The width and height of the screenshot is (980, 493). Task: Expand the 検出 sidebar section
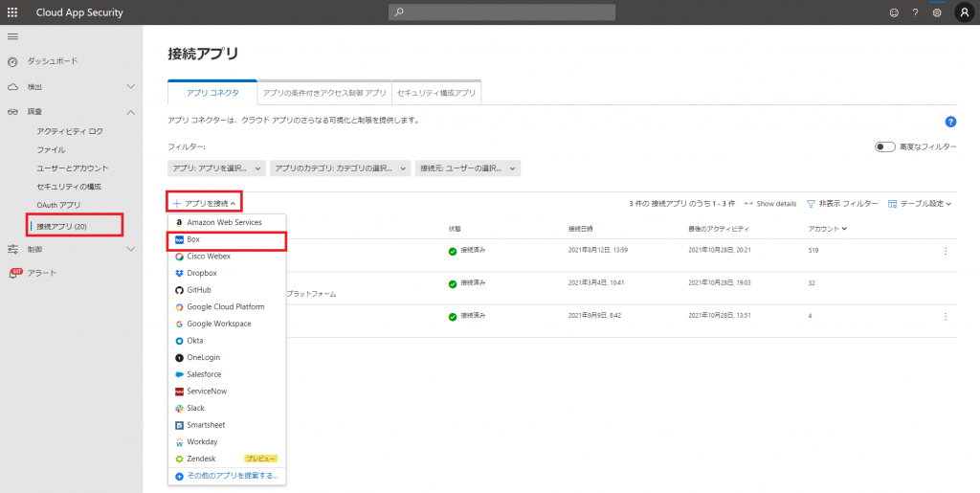pyautogui.click(x=131, y=87)
